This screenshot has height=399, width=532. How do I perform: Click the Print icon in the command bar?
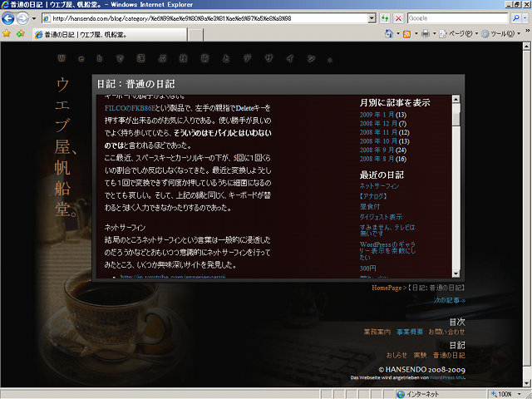point(425,34)
